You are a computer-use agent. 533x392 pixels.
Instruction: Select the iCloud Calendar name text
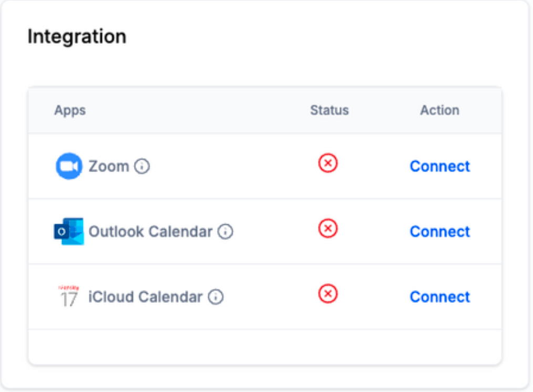tap(146, 297)
